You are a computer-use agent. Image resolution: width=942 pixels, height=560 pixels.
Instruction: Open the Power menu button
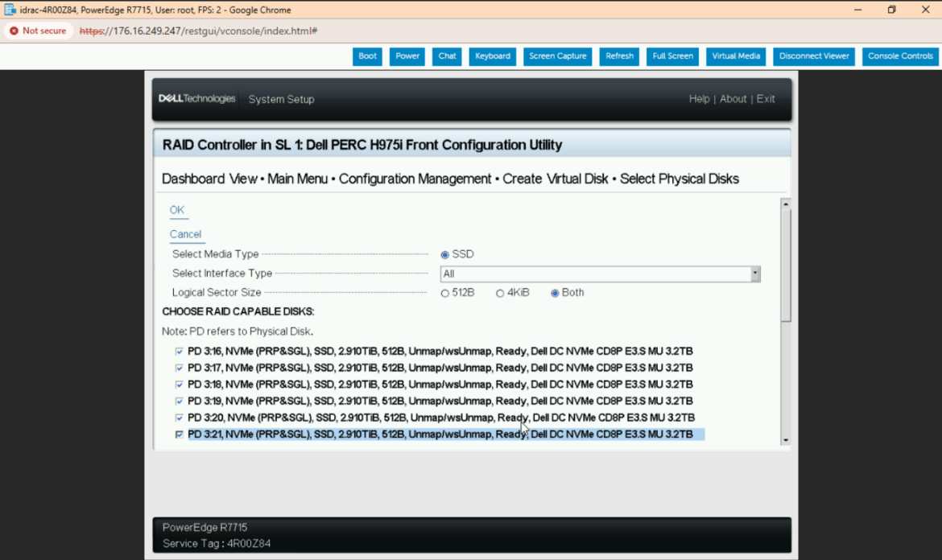click(x=407, y=56)
